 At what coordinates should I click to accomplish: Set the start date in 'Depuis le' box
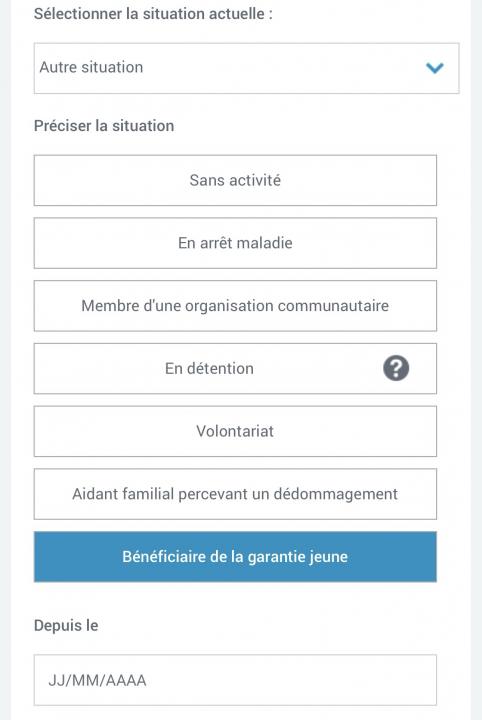pyautogui.click(x=235, y=680)
